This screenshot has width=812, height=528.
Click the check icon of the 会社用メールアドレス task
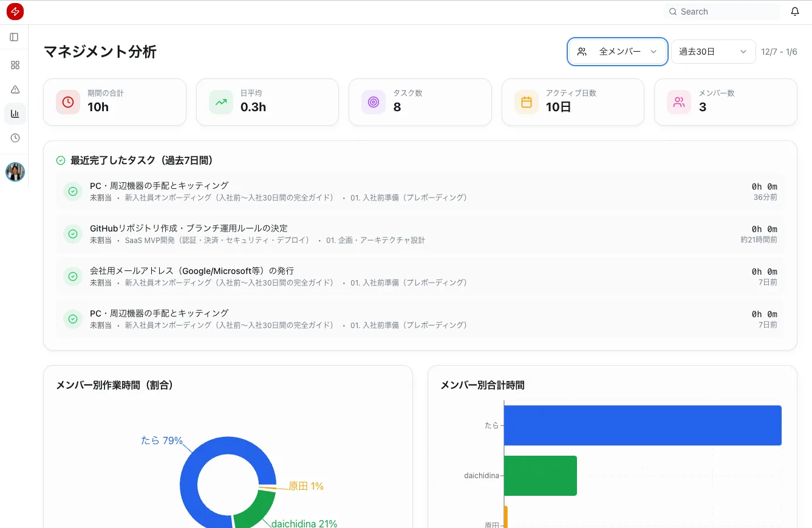pos(73,276)
